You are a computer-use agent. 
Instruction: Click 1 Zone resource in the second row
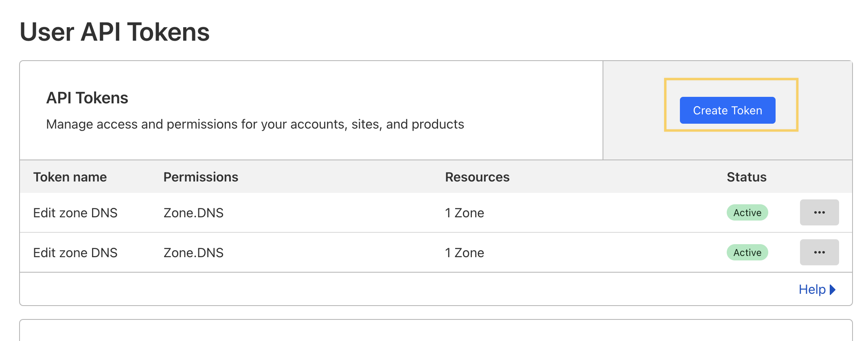pyautogui.click(x=465, y=253)
